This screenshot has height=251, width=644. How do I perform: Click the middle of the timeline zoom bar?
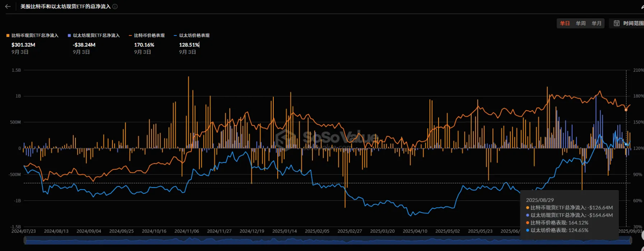(327, 240)
